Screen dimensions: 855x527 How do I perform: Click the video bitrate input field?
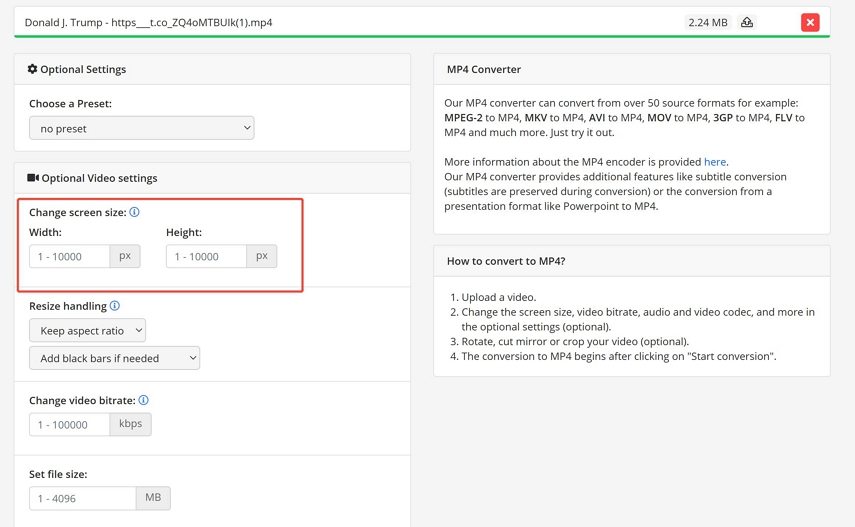point(70,424)
